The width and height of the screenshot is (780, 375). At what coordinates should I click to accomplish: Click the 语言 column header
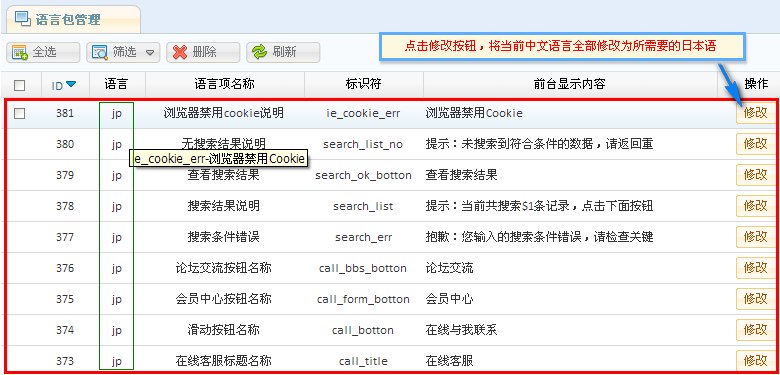pyautogui.click(x=116, y=84)
